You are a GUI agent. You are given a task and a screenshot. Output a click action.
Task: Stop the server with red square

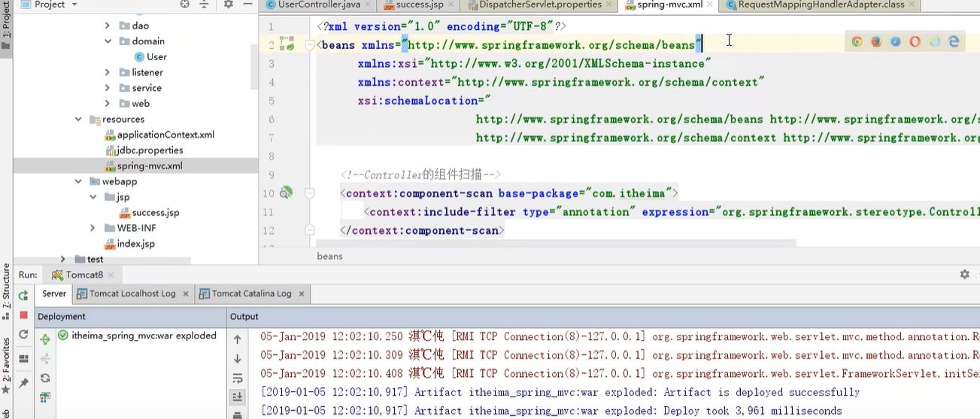(23, 315)
